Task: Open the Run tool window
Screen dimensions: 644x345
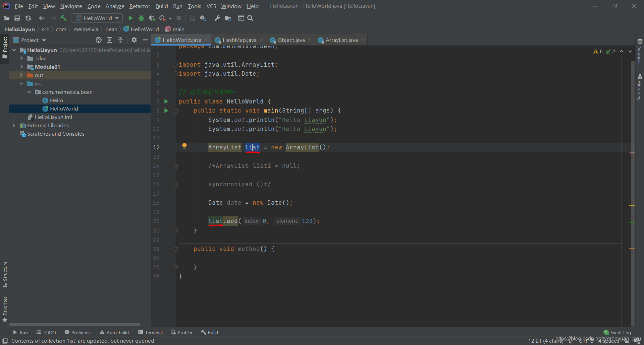Action: (20, 332)
